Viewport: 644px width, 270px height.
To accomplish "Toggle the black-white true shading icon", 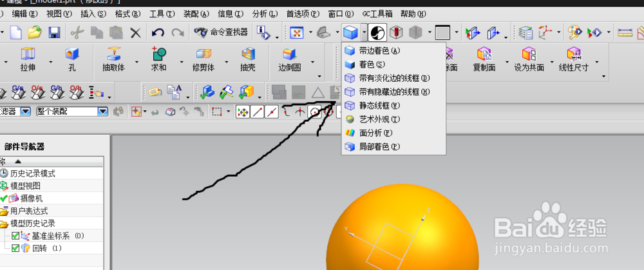I will pyautogui.click(x=377, y=32).
